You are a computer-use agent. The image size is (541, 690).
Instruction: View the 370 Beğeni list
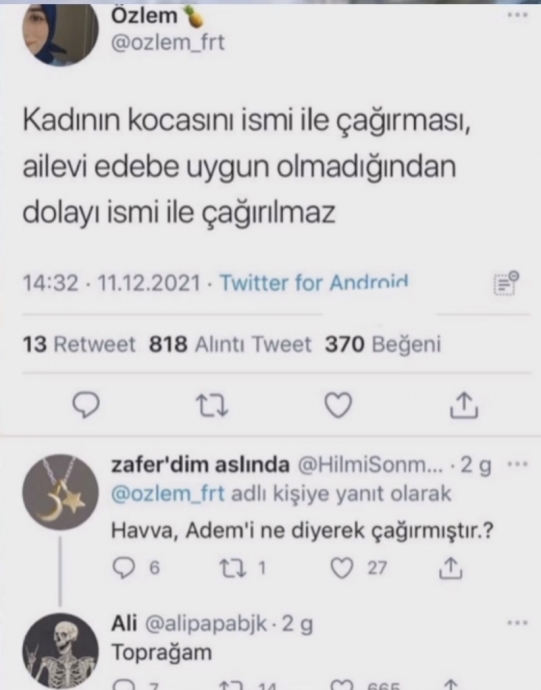click(383, 344)
